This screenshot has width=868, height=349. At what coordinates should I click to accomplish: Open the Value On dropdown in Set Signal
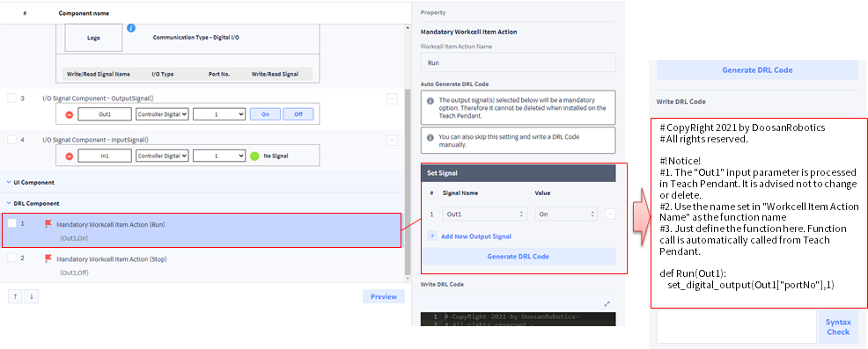click(566, 214)
